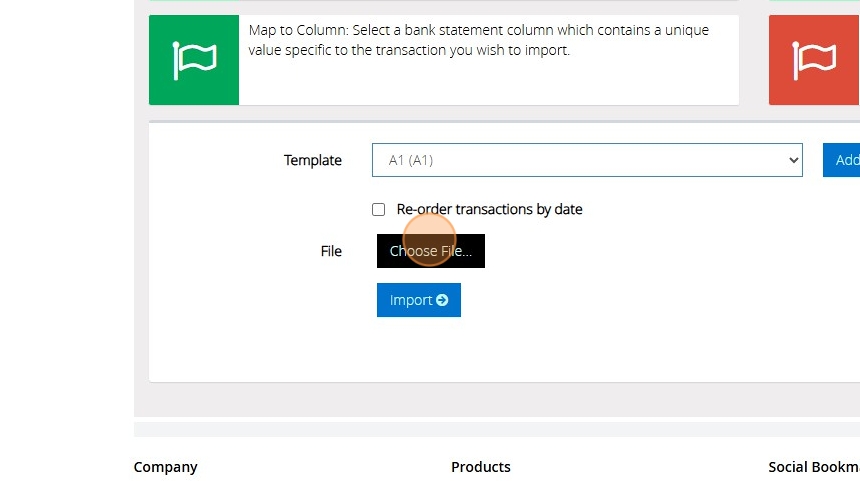This screenshot has width=860, height=481.
Task: Open the Template dropdown list
Action: tap(587, 160)
